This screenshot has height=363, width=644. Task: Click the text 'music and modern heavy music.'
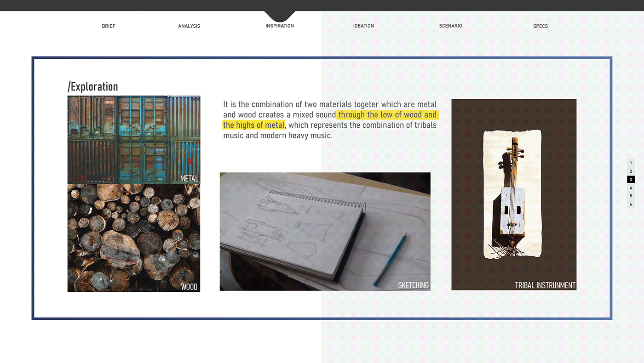click(x=278, y=136)
